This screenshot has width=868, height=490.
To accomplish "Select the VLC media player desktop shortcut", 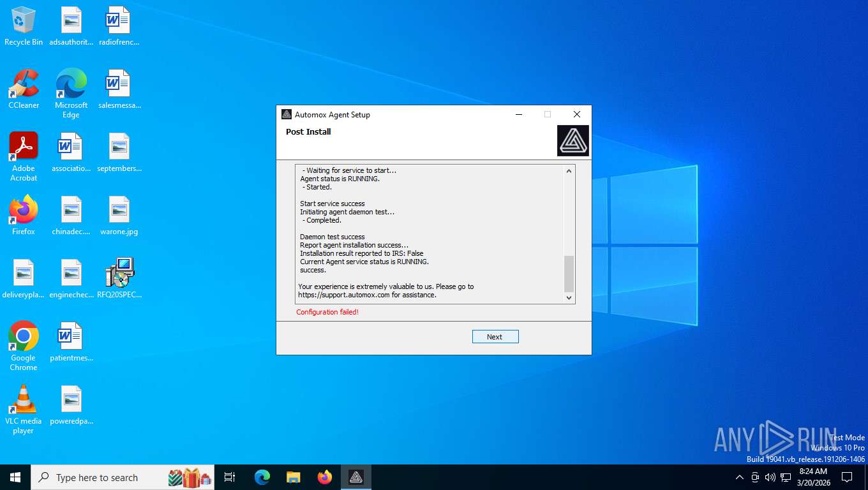I will click(x=24, y=409).
